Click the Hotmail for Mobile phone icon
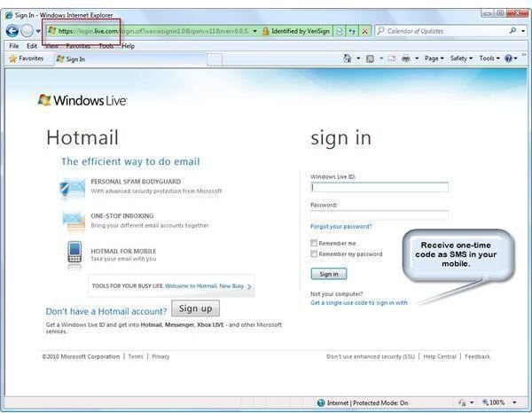This screenshot has height=413, width=532. (x=74, y=253)
